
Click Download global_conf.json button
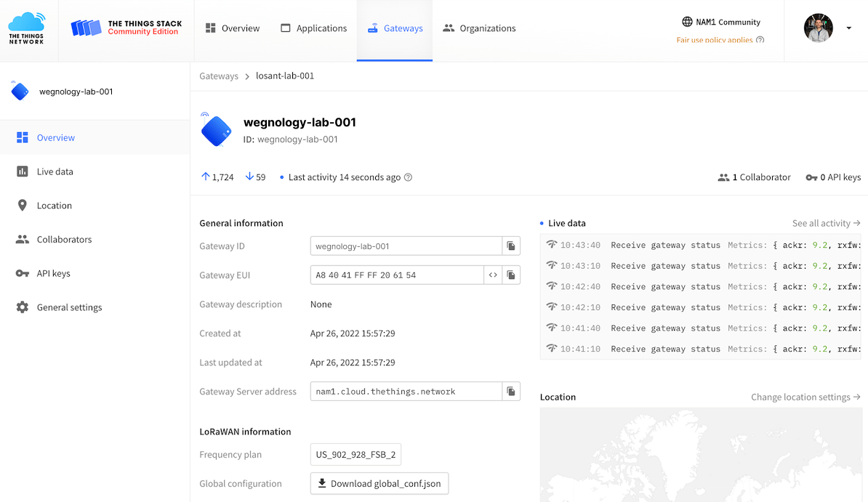pos(379,483)
